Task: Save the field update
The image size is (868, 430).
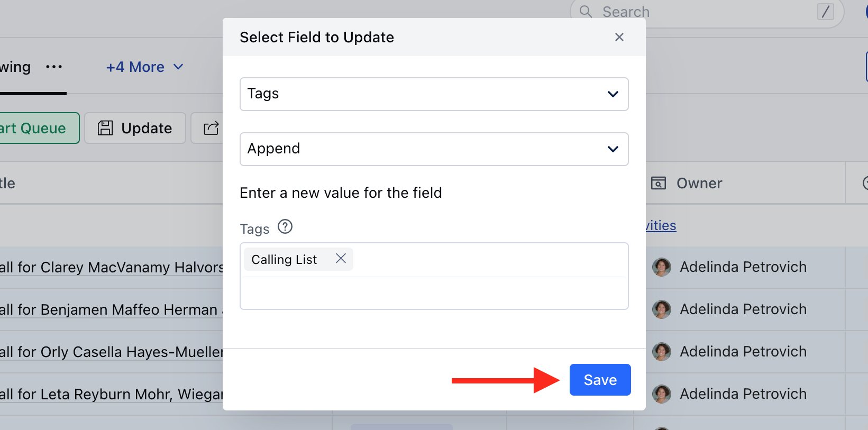Action: click(600, 380)
